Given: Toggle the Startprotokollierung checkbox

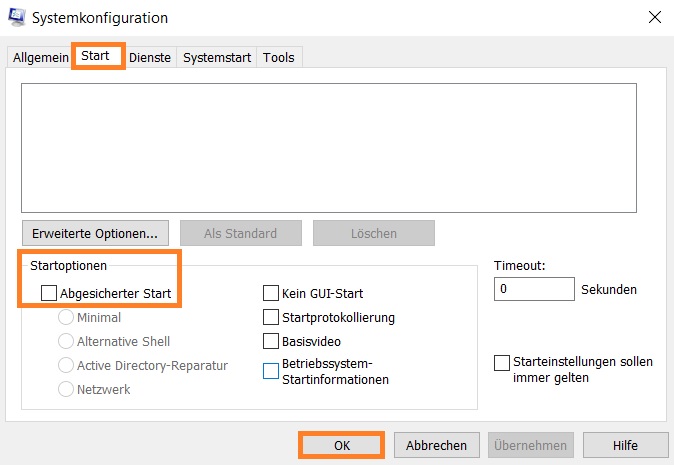Looking at the screenshot, I should pos(270,317).
